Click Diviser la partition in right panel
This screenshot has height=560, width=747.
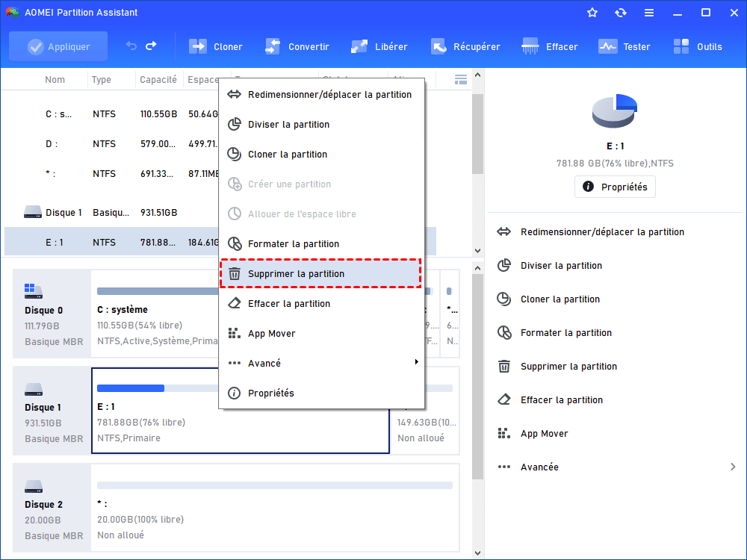pyautogui.click(x=561, y=266)
